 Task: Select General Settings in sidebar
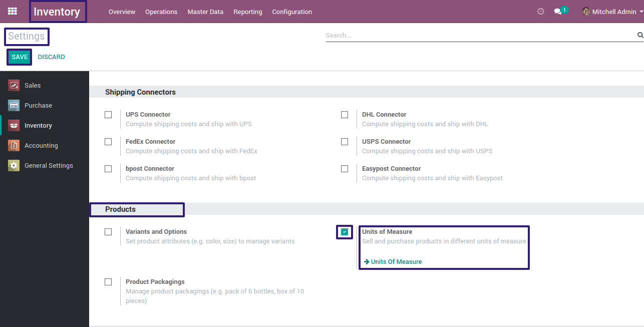(x=45, y=166)
